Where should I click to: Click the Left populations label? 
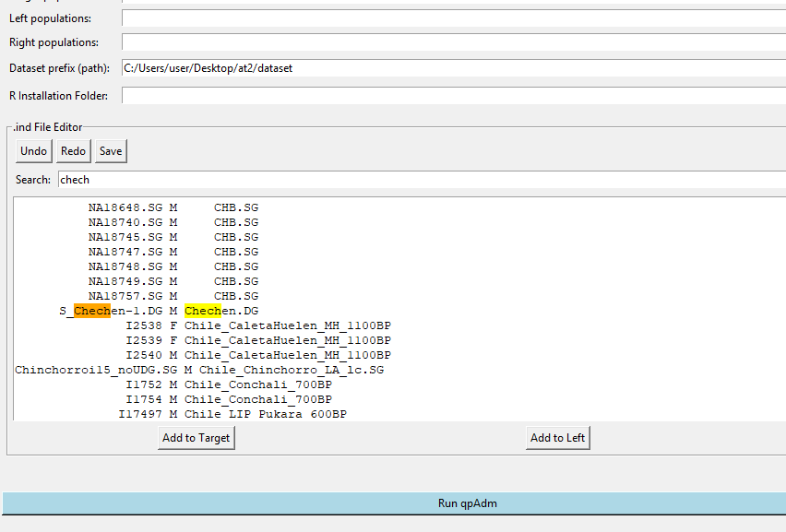(50, 18)
